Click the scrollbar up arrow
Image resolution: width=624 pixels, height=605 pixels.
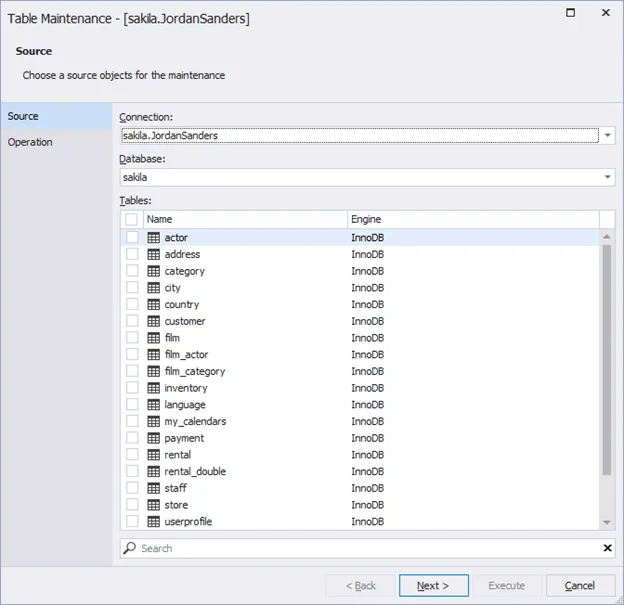tap(606, 237)
